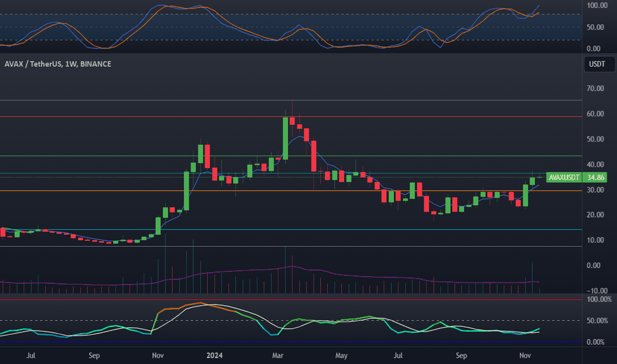Select the 34.86 current price label

pos(595,177)
